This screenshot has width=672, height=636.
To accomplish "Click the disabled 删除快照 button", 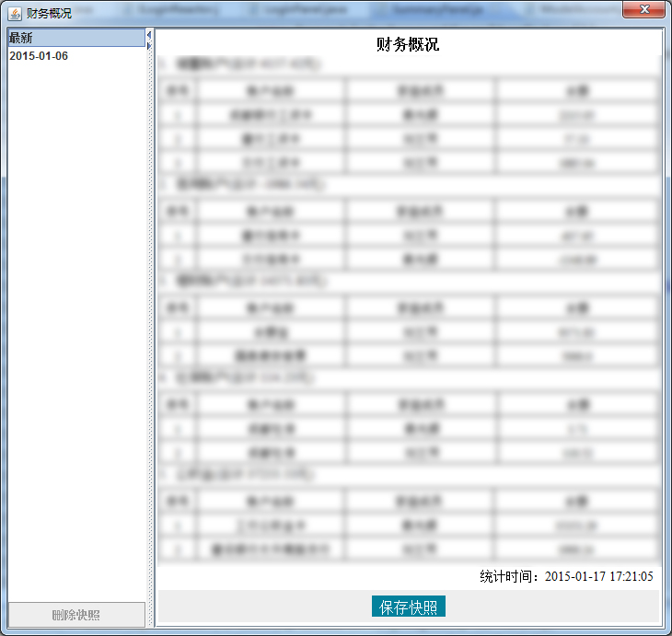I will click(76, 615).
